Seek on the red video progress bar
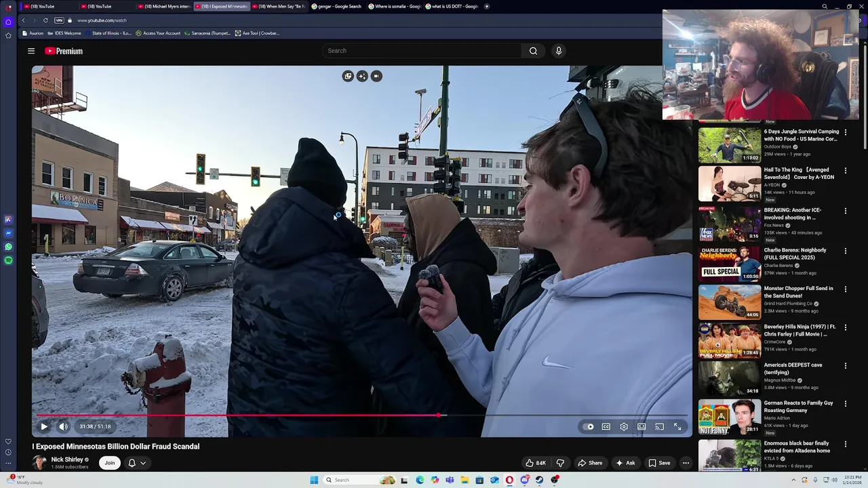 (x=362, y=415)
